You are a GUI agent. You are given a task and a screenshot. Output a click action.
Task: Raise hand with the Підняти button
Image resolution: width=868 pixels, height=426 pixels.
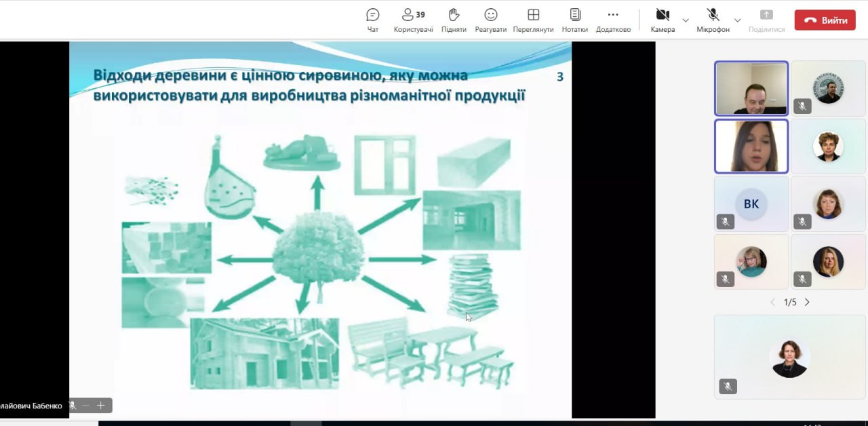[454, 20]
